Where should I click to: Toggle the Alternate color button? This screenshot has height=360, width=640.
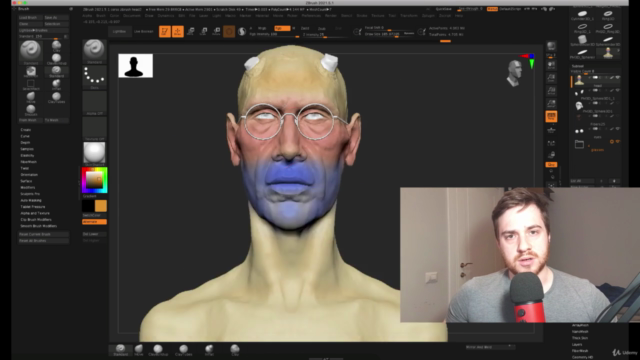click(94, 222)
